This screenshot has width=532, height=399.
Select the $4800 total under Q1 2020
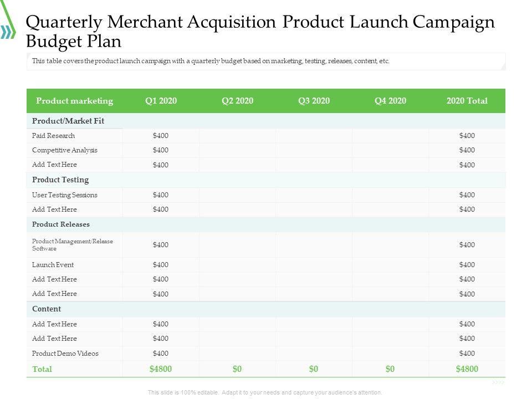click(161, 369)
